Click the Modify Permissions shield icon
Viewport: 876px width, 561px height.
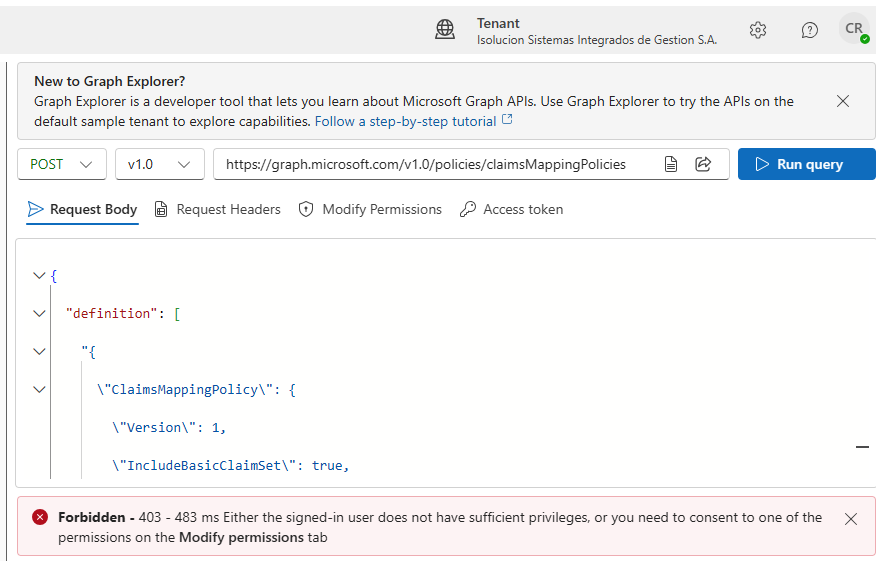click(x=306, y=210)
